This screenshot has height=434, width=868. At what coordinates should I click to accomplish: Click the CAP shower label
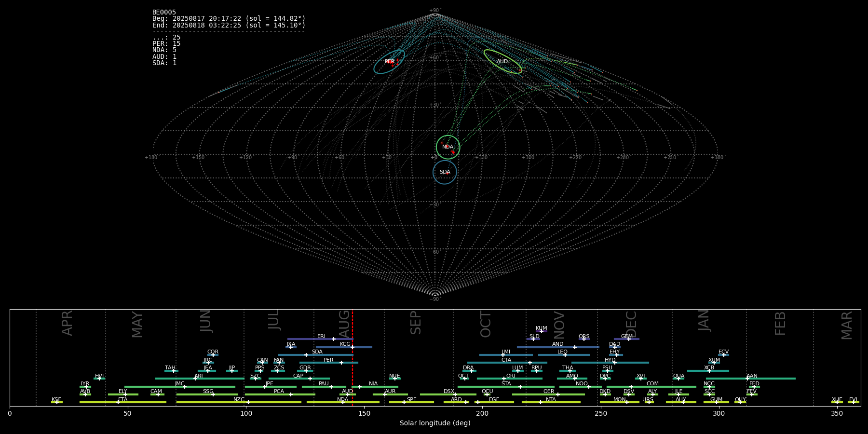tap(298, 376)
